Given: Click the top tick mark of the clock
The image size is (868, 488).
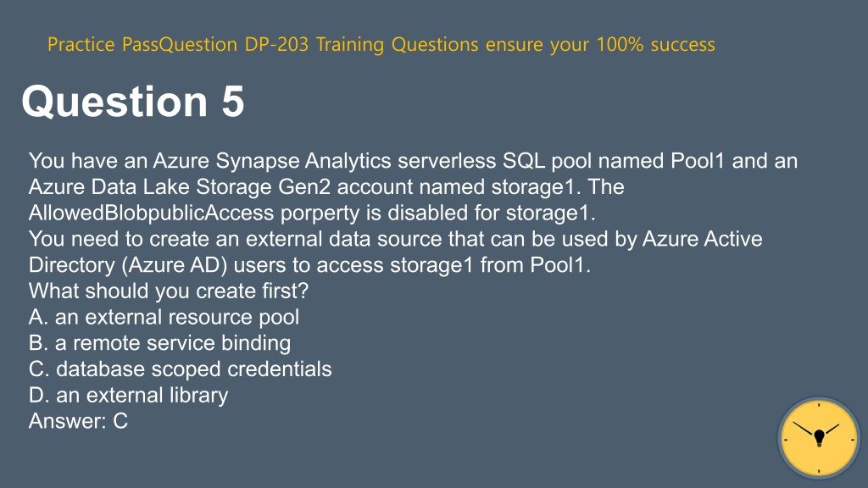Looking at the screenshot, I should point(819,405).
